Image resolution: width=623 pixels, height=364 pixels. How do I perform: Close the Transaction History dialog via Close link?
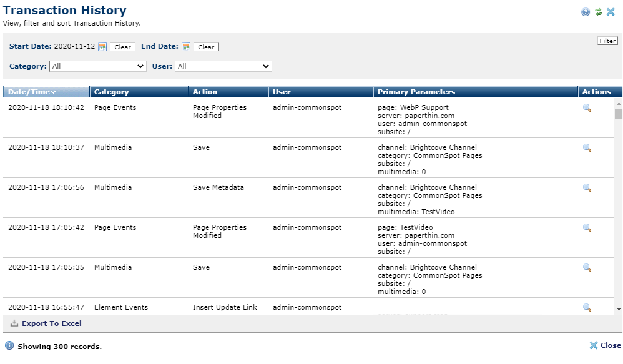pyautogui.click(x=605, y=345)
